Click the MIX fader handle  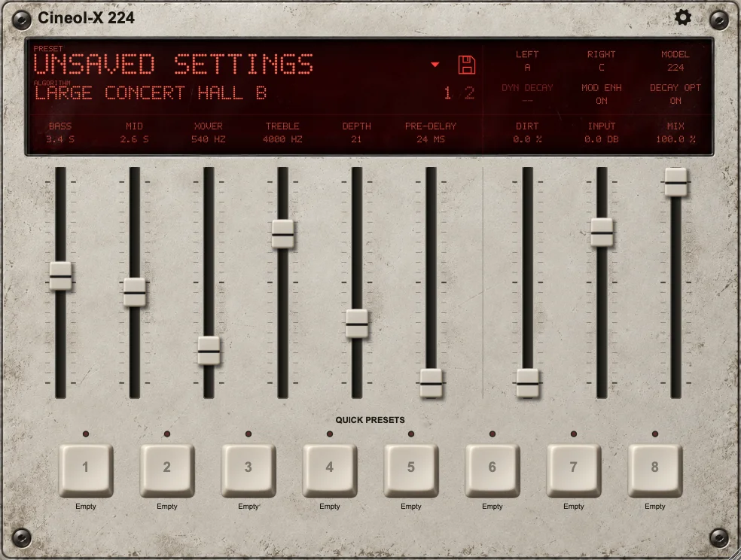click(x=675, y=182)
